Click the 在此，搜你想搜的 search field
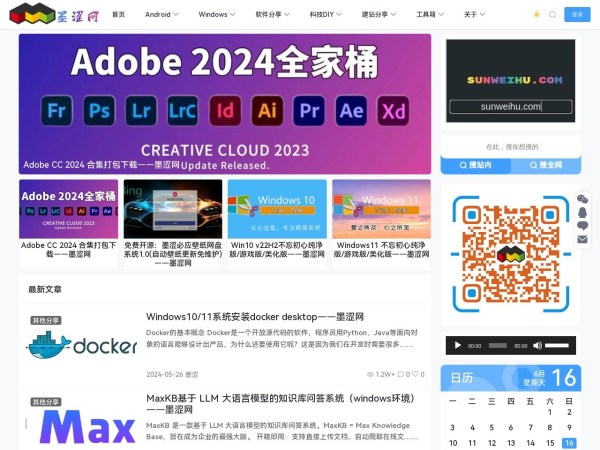 (x=511, y=147)
